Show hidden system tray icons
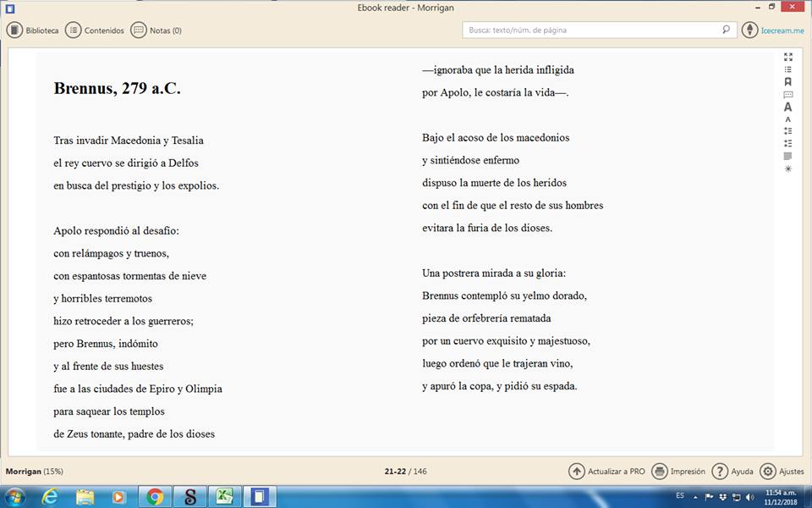Screen dimensions: 812x508 point(695,497)
